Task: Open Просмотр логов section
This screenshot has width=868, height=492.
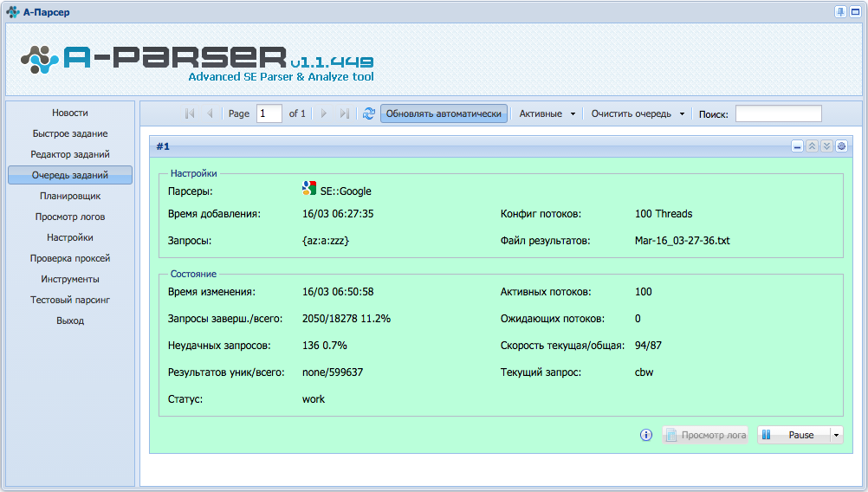Action: [70, 217]
